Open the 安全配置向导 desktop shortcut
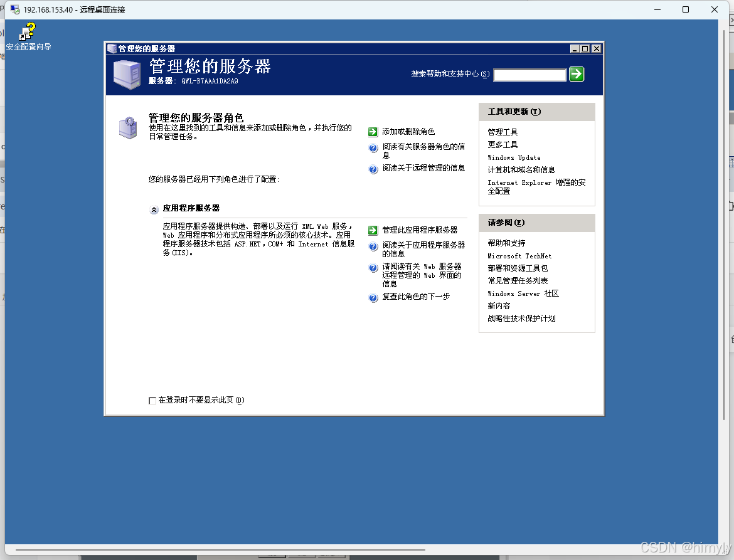 (28, 38)
